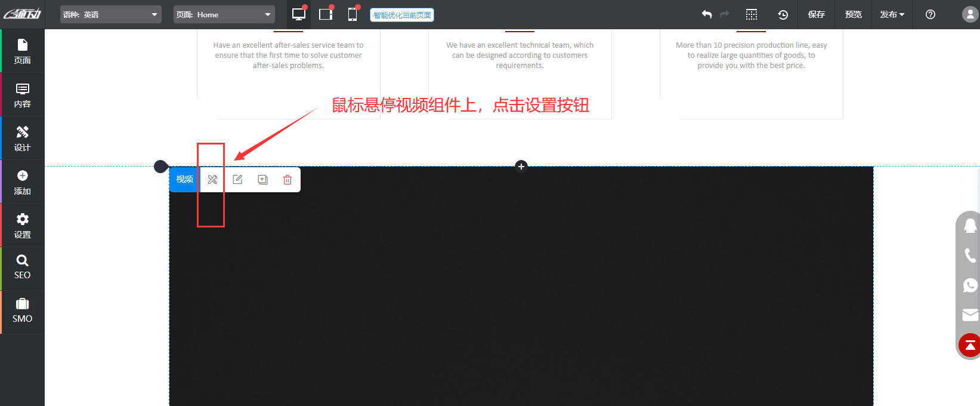Open the floating notification bell icon
The width and height of the screenshot is (980, 406).
coord(970,226)
